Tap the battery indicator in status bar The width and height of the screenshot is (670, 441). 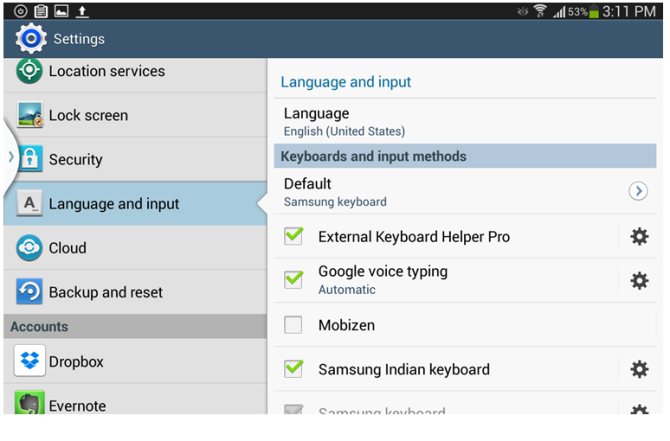point(594,12)
